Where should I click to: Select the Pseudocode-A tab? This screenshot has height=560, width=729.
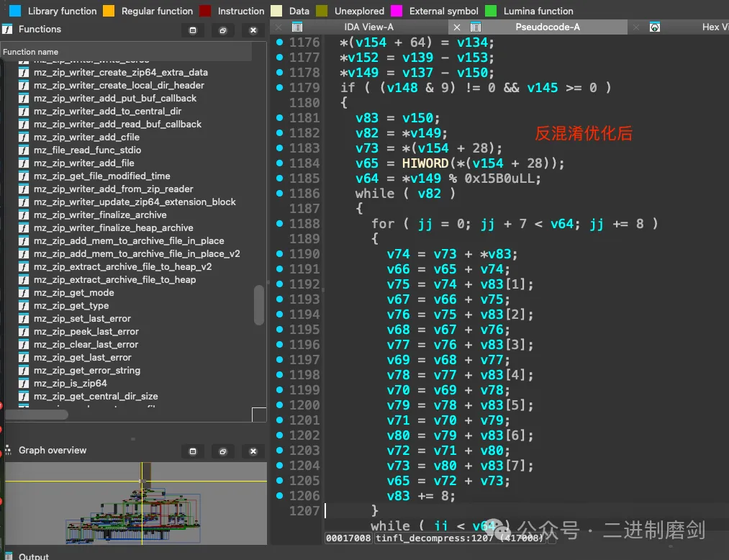coord(547,27)
